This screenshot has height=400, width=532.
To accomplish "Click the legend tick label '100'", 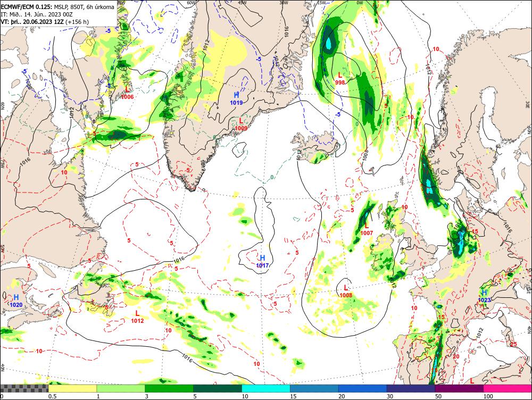I will [488, 396].
